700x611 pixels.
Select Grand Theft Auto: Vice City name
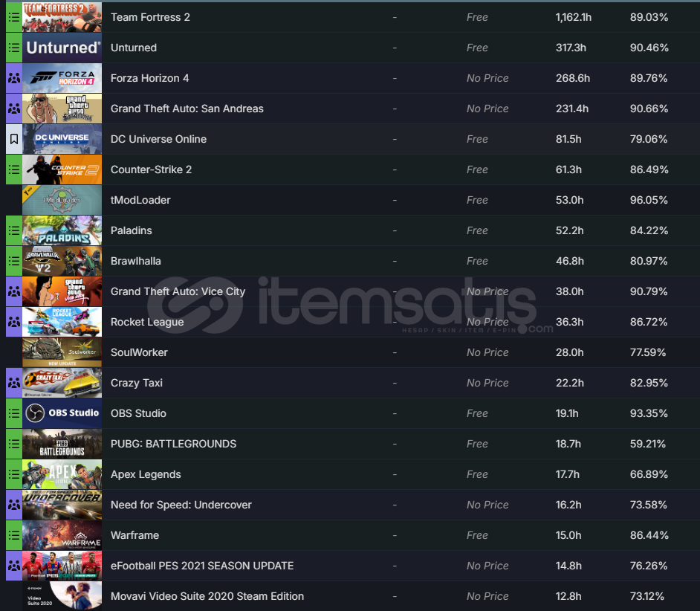[x=178, y=291]
